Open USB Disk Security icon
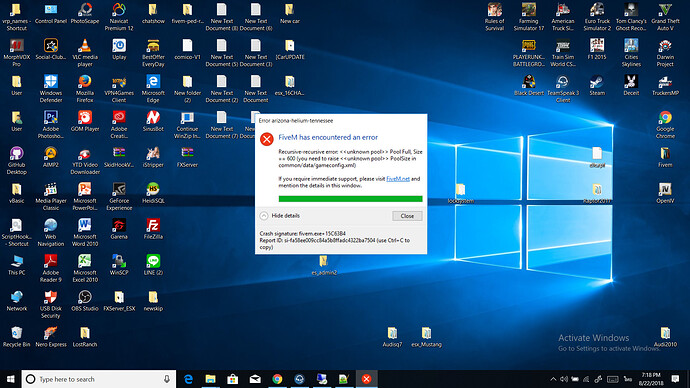The image size is (690, 388). pyautogui.click(x=51, y=304)
